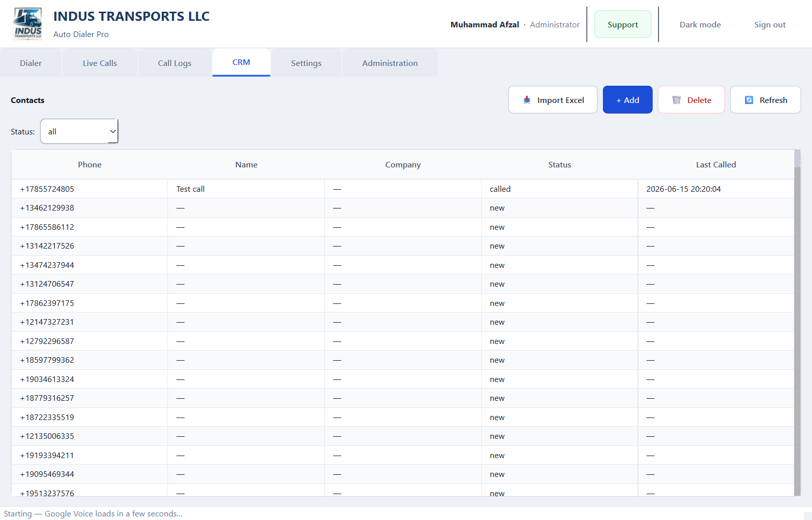812x520 pixels.
Task: Click the Phone column header
Action: tap(90, 164)
